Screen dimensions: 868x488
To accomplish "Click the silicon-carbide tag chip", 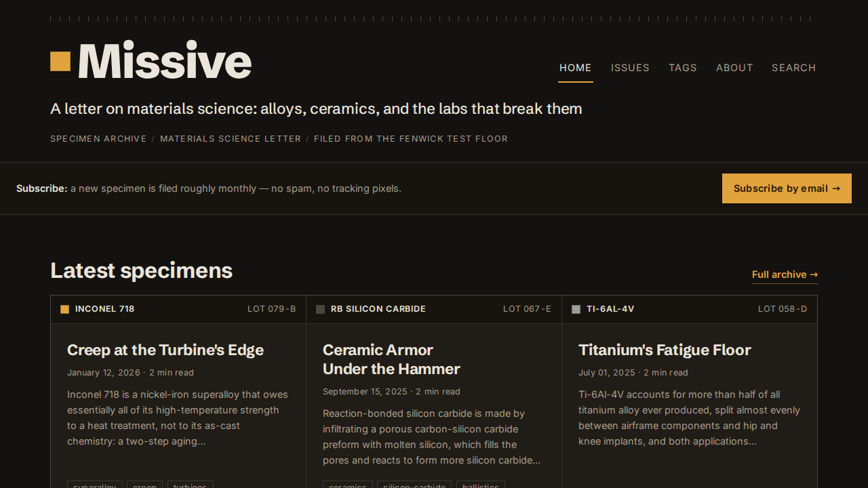I will [x=414, y=485].
